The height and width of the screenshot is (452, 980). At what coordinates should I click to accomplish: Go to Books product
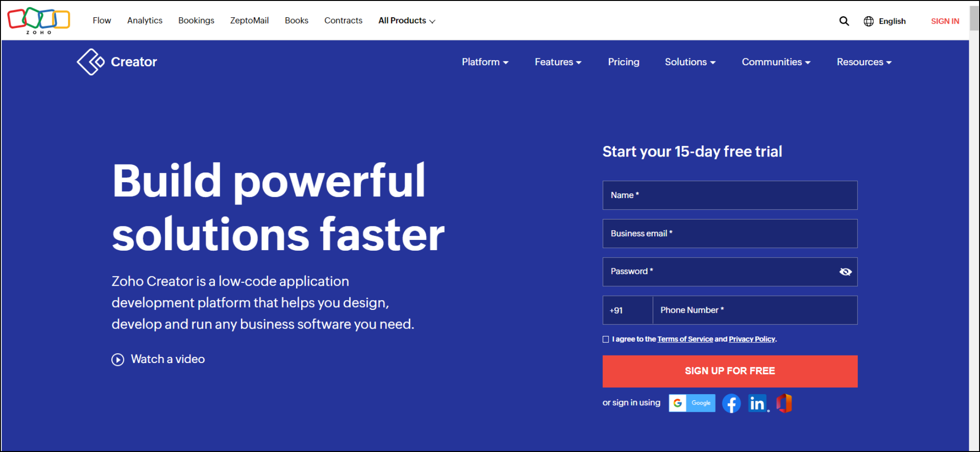297,21
